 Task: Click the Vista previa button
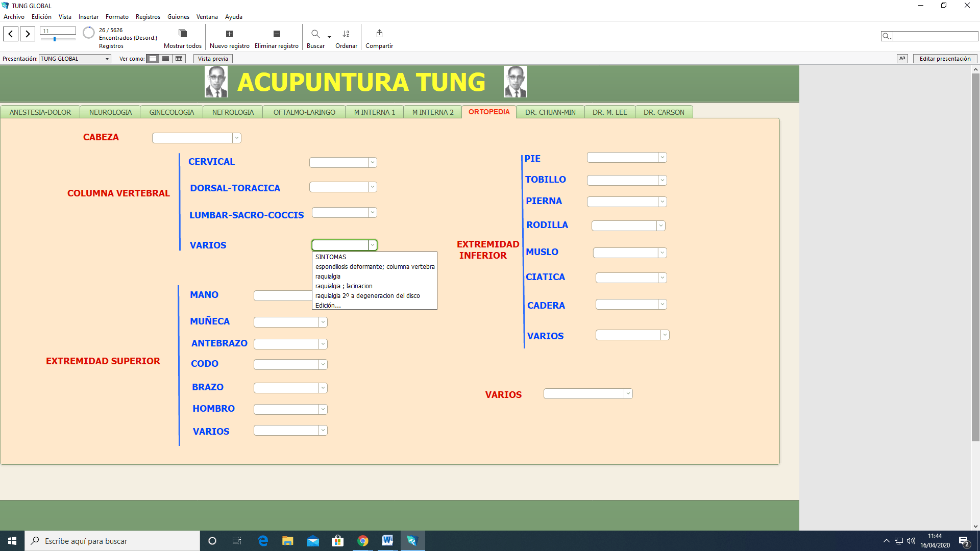pos(213,59)
